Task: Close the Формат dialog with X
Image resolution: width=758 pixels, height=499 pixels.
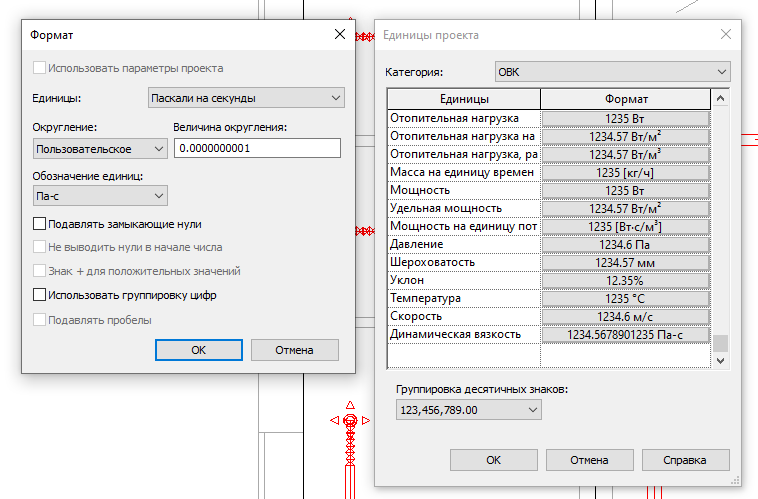Action: [340, 34]
